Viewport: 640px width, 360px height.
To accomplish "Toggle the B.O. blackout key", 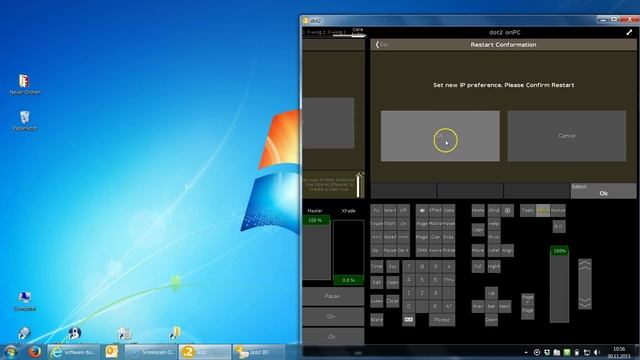I will click(x=559, y=226).
